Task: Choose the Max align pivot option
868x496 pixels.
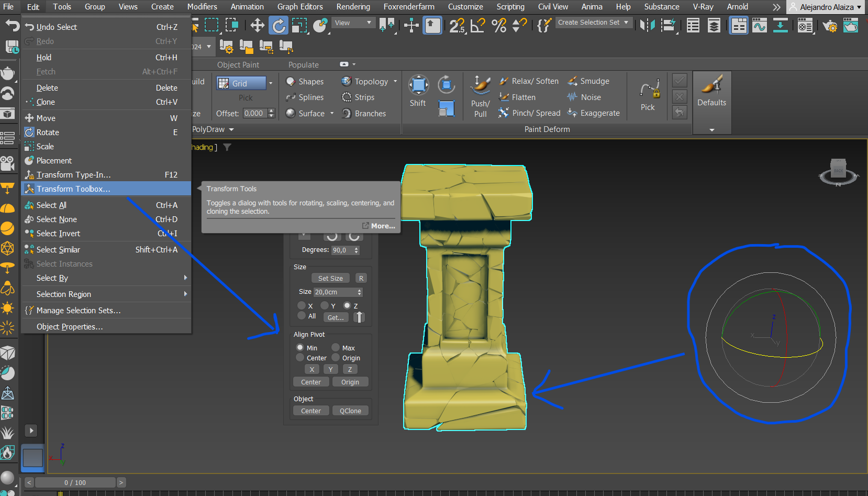Action: 336,347
